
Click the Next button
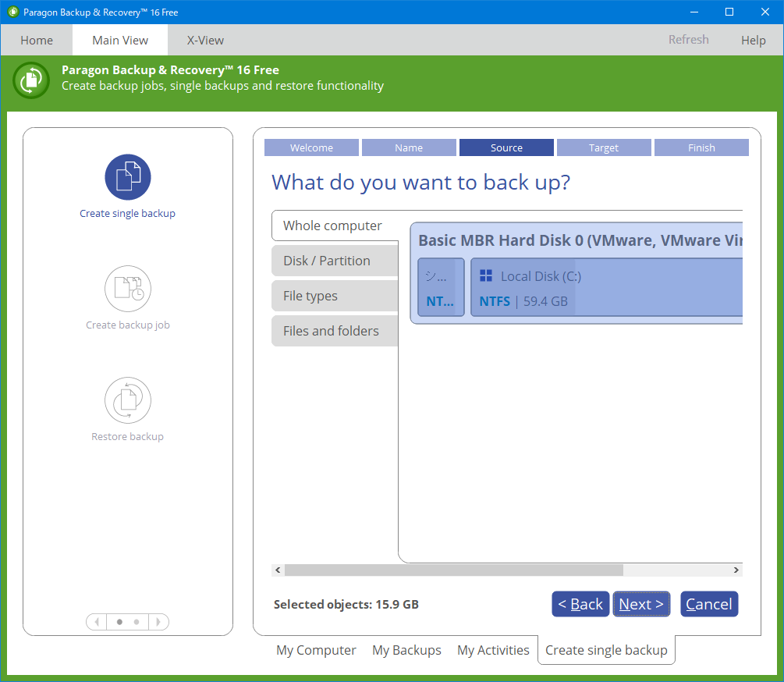click(641, 604)
